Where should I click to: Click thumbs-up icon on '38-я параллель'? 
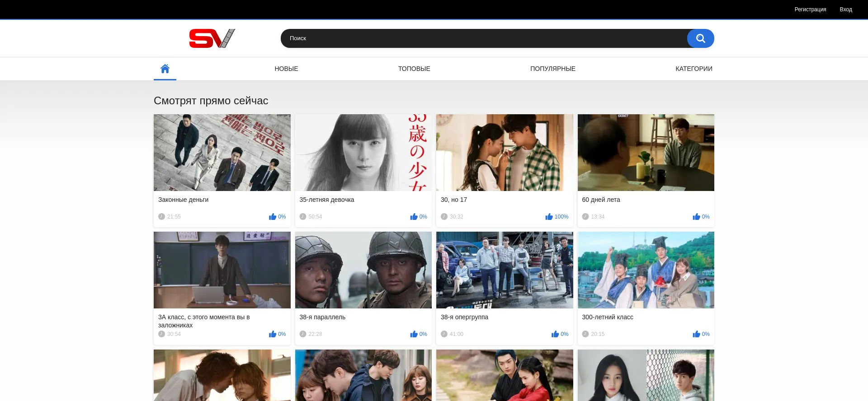(414, 334)
